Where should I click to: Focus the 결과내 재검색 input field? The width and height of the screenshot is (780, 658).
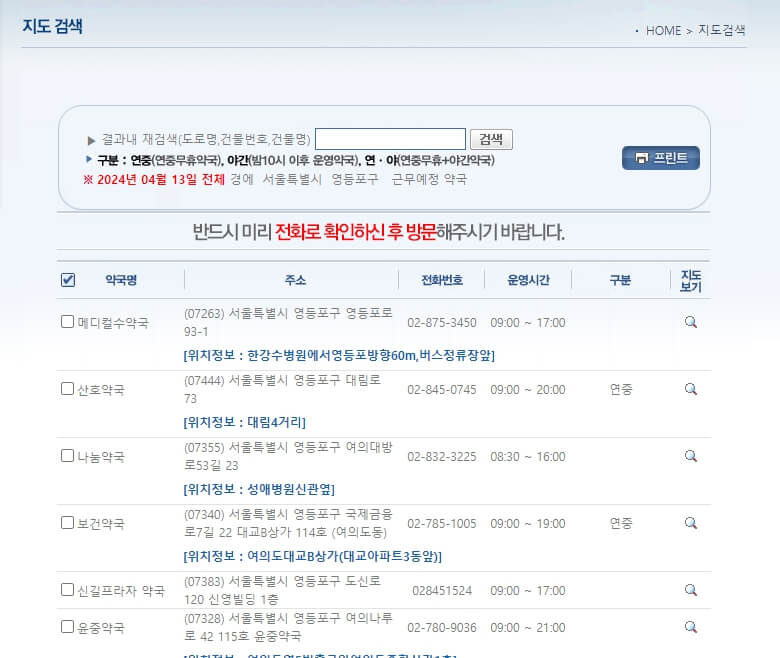pyautogui.click(x=390, y=139)
